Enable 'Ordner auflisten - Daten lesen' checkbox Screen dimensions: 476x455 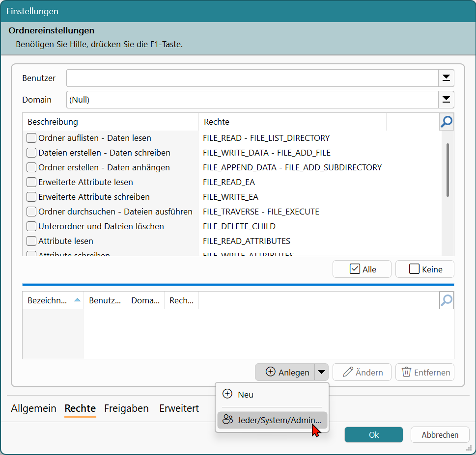coord(31,138)
